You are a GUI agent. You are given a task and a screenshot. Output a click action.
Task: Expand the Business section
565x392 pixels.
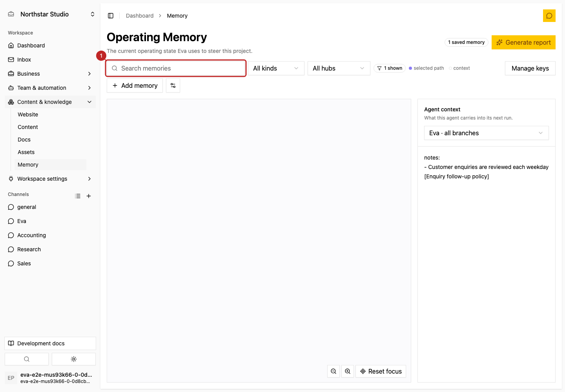50,74
